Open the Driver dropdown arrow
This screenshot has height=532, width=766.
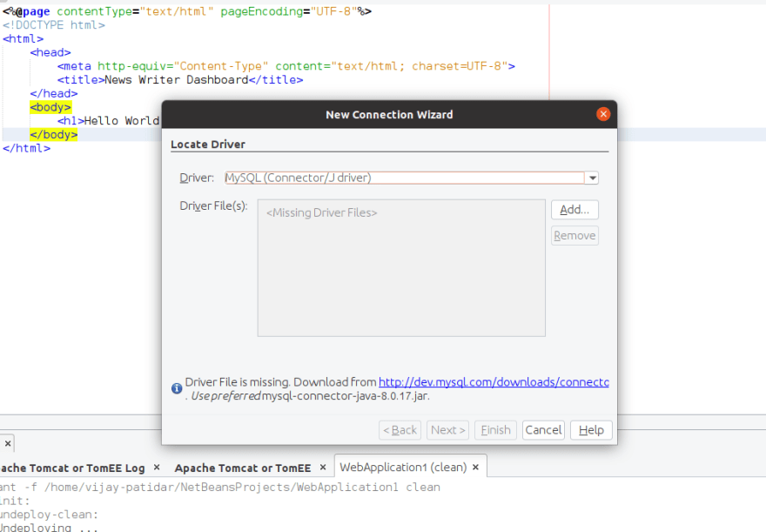click(592, 178)
